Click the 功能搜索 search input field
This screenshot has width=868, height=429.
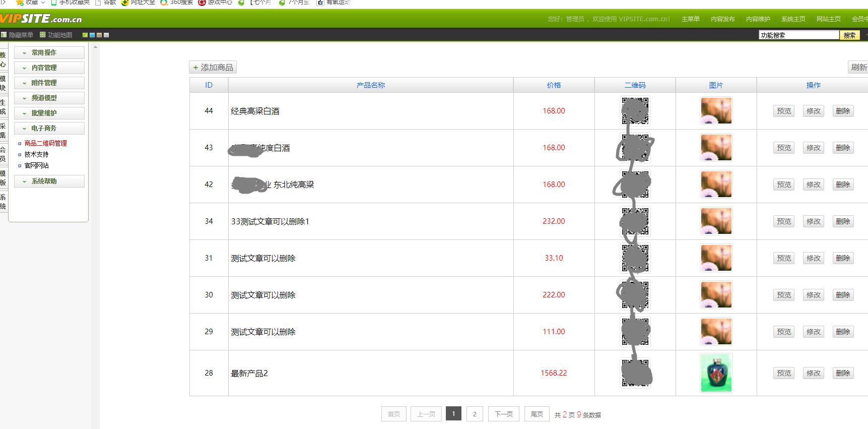point(798,35)
